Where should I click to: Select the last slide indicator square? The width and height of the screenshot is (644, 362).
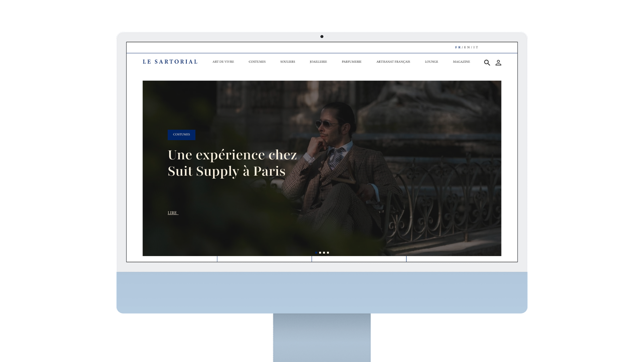[328, 253]
